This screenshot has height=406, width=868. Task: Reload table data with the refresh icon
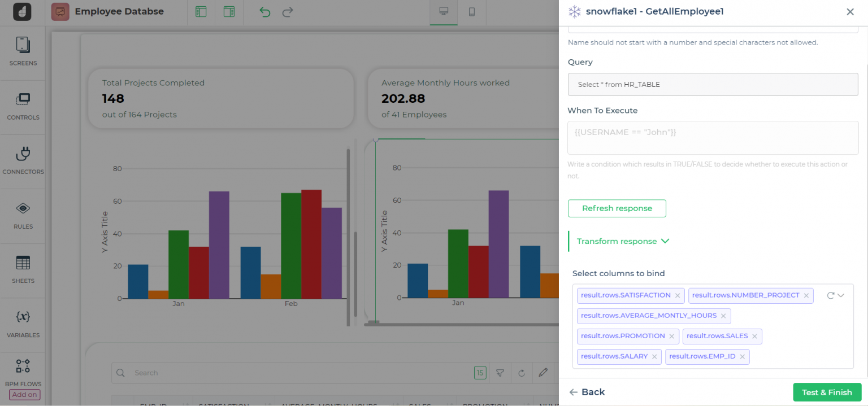coord(521,373)
